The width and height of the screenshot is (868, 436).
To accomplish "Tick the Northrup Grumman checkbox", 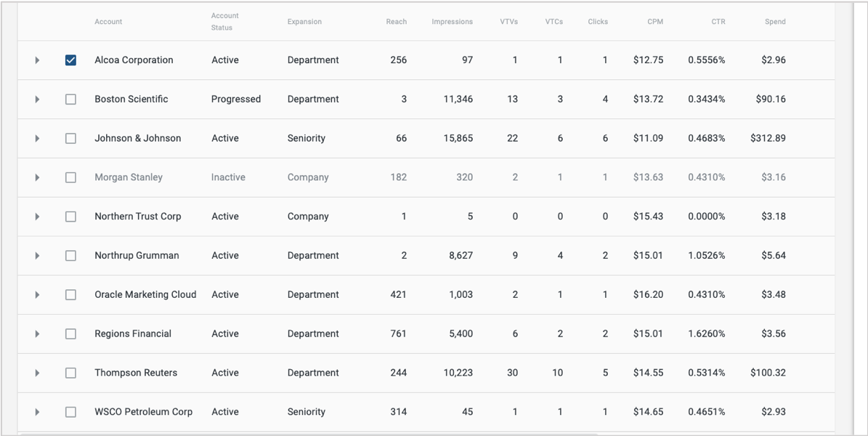I will coord(70,255).
